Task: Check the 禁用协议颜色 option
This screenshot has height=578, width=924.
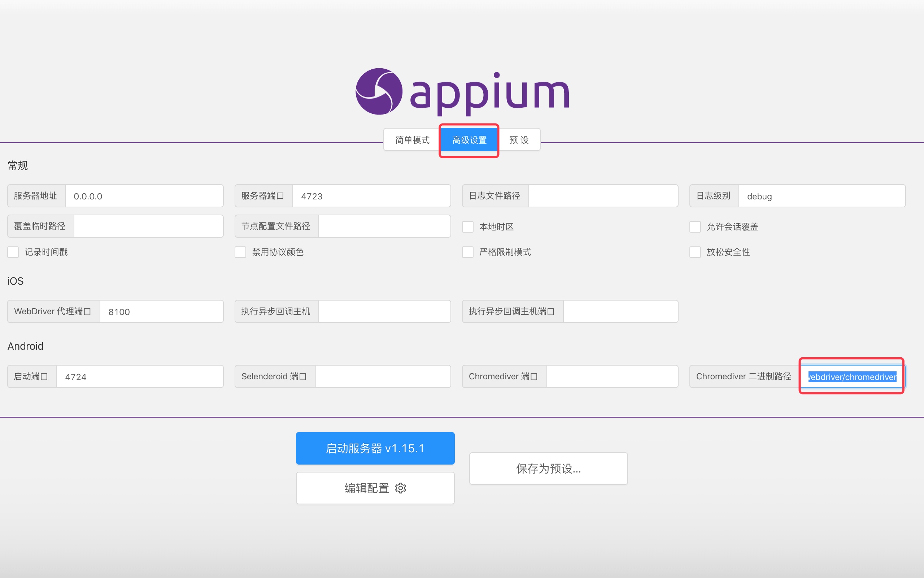Action: point(240,252)
